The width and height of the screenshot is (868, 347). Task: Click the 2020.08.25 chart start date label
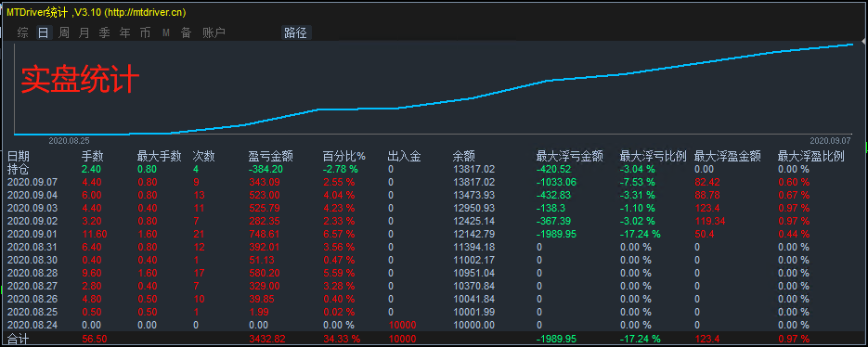pyautogui.click(x=70, y=141)
